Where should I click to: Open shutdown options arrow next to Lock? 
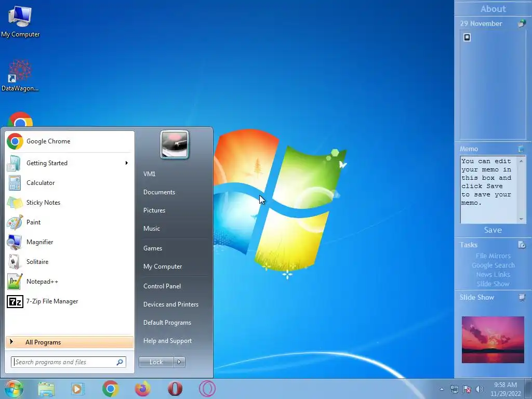click(179, 362)
